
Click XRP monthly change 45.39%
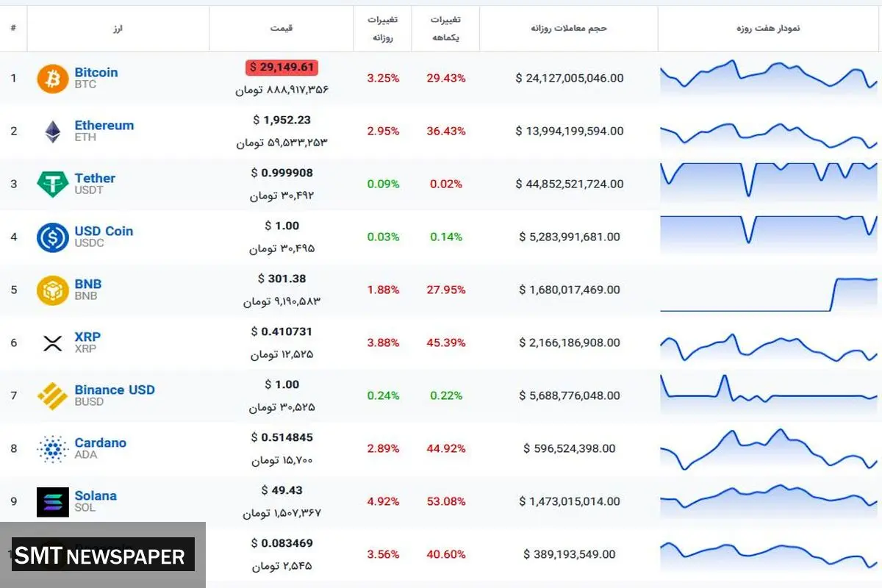point(445,343)
